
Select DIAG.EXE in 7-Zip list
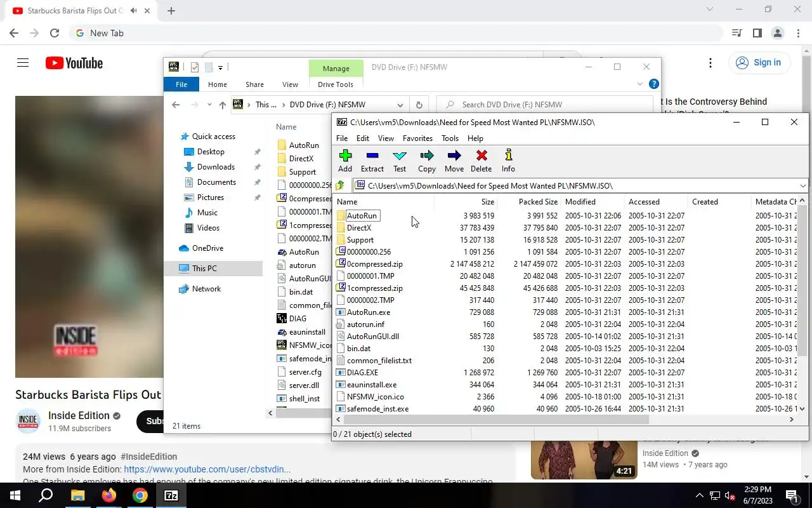tap(362, 373)
